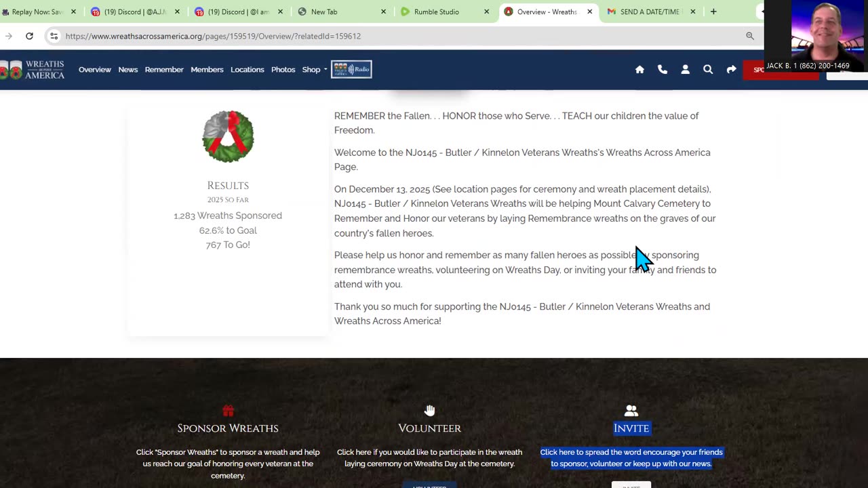Close the New Tab tab

coord(383,12)
